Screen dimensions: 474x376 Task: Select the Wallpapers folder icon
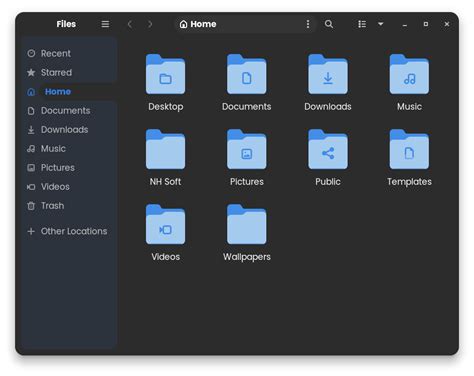(x=247, y=224)
